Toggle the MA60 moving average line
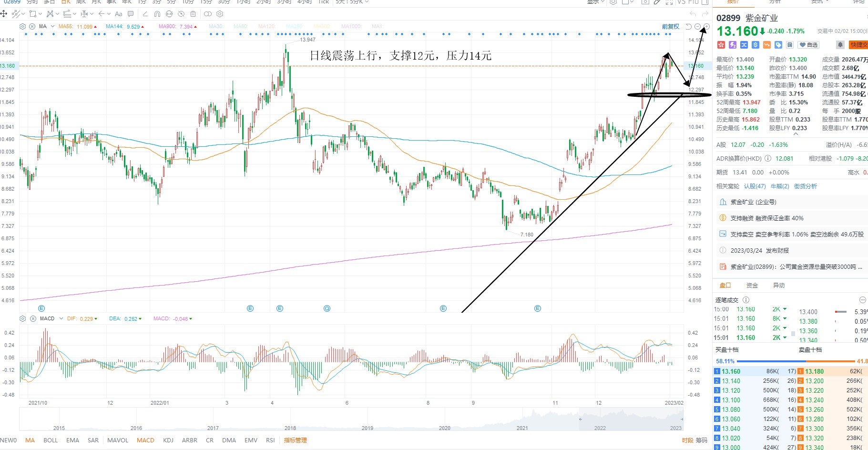Viewport: 868px width, 450px height. pos(240,26)
